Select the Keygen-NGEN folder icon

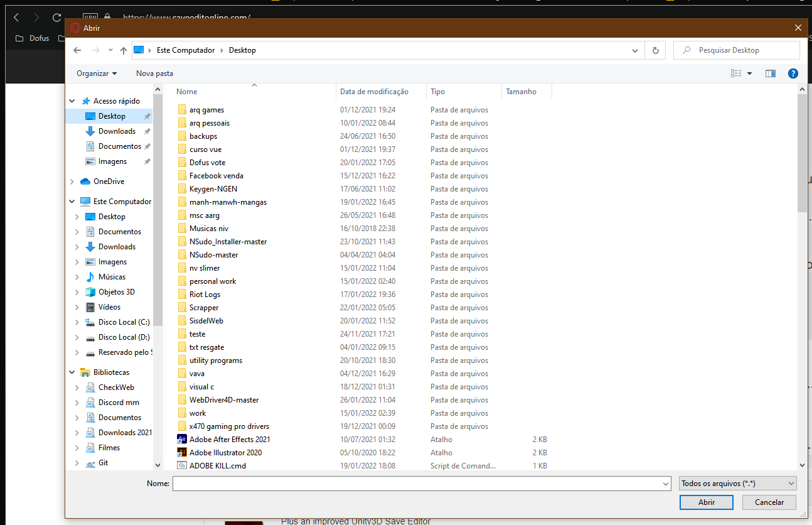(x=182, y=189)
